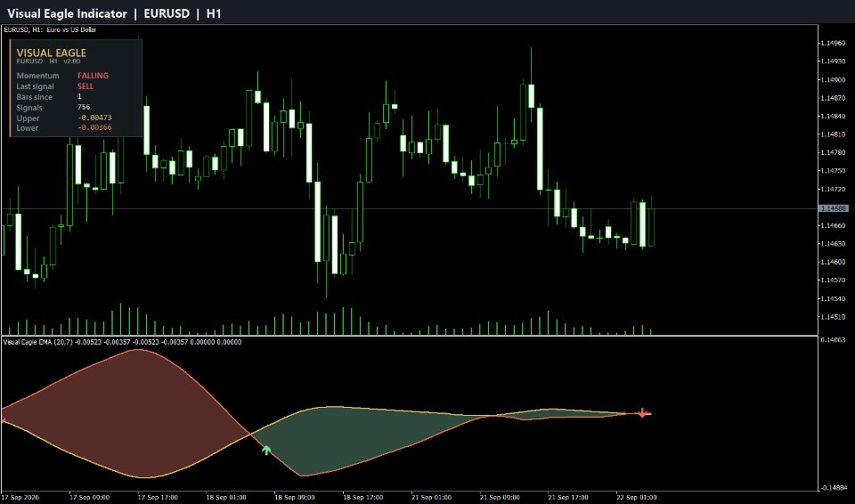The width and height of the screenshot is (855, 504).
Task: Click the 'VISUAL EAGLE' panel title
Action: coord(52,53)
